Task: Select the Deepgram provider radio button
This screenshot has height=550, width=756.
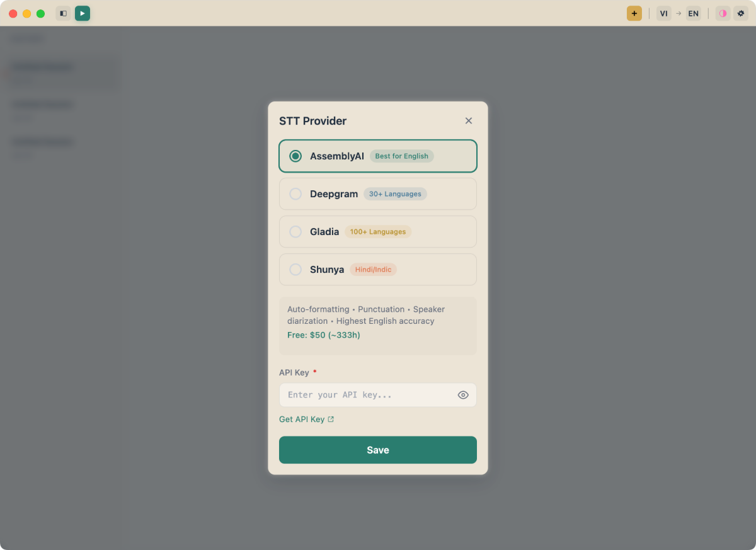Action: pyautogui.click(x=295, y=193)
